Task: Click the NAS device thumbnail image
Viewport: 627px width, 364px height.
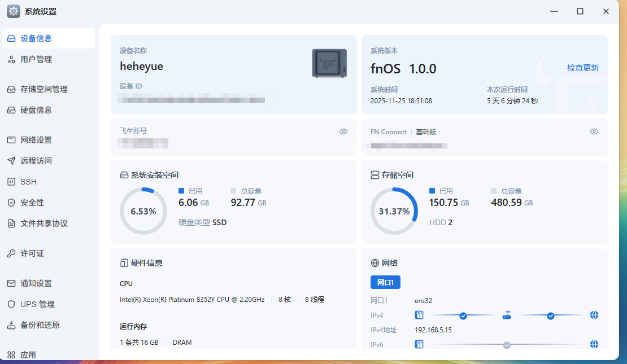Action: [329, 63]
